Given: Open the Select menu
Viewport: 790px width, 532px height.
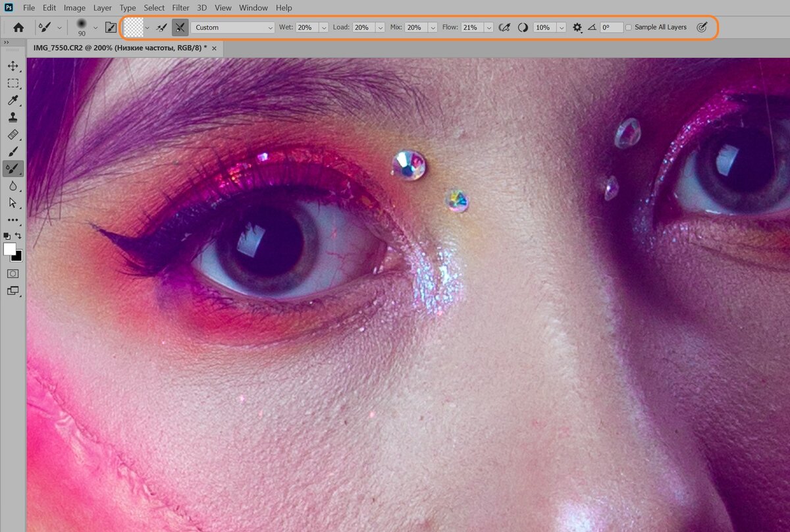Looking at the screenshot, I should pyautogui.click(x=154, y=8).
